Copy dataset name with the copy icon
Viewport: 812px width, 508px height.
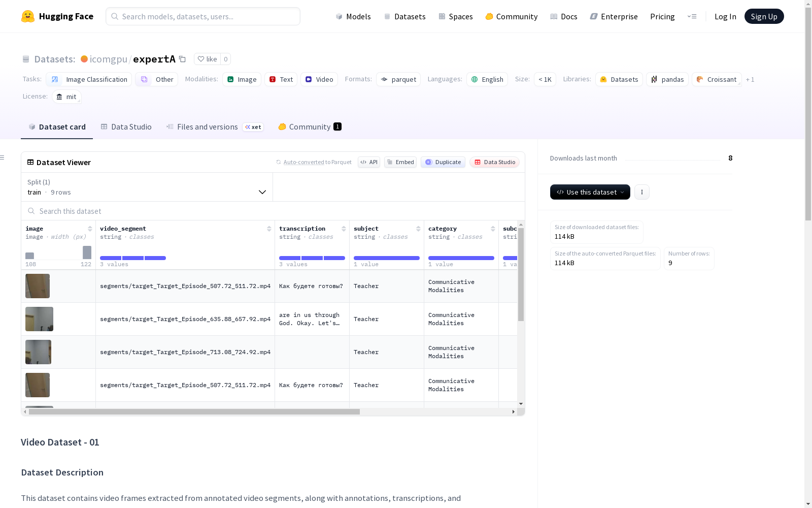pyautogui.click(x=183, y=59)
